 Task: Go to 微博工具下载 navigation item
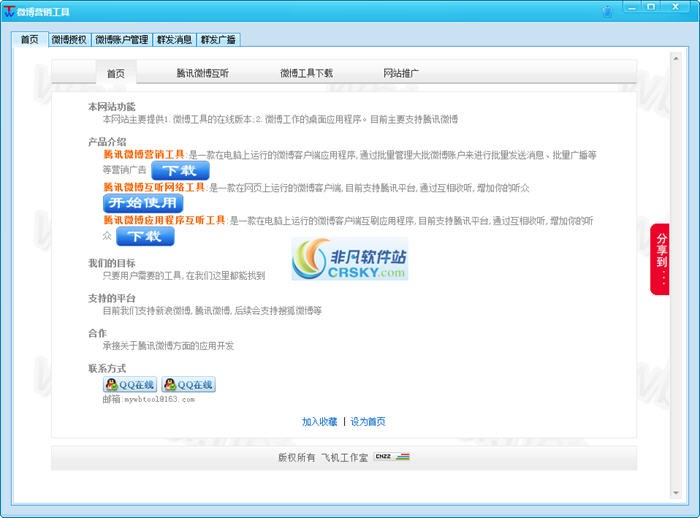[306, 73]
